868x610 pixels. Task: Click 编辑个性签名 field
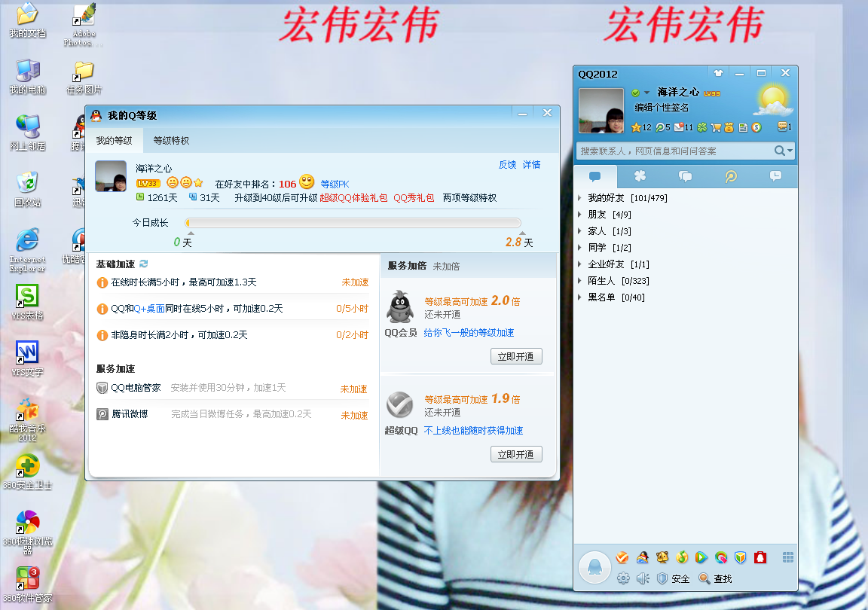pyautogui.click(x=662, y=108)
